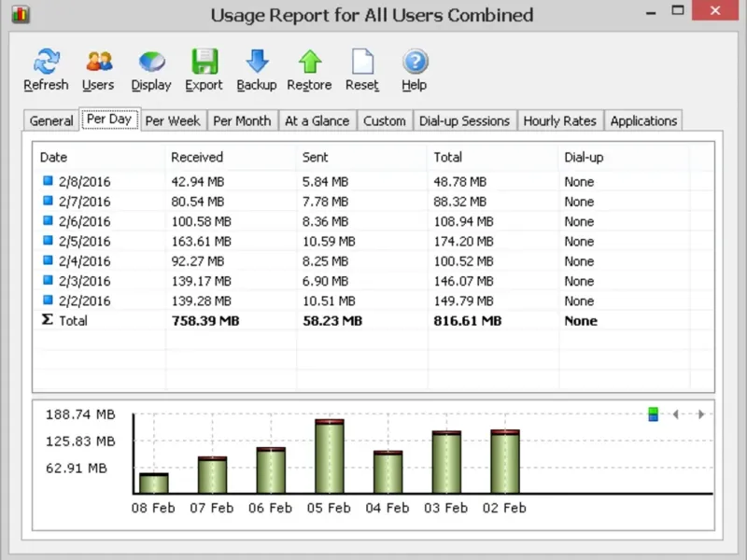The height and width of the screenshot is (560, 747).
Task: Open the At a Glance tab
Action: point(317,121)
